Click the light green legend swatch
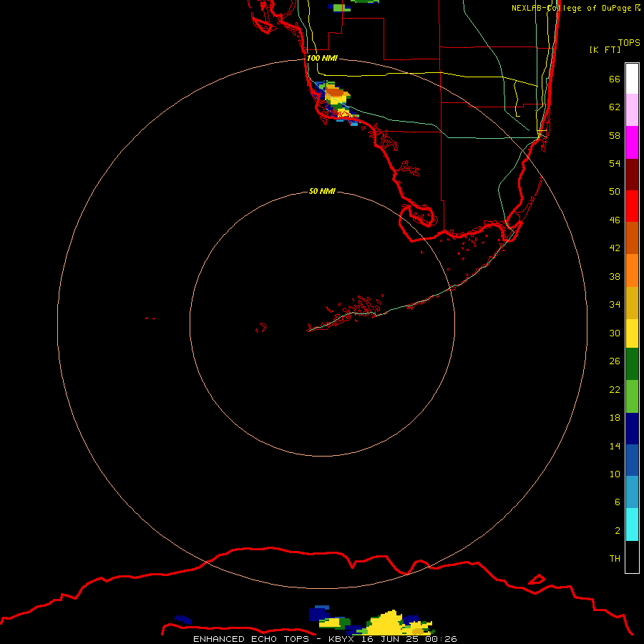Viewport: 644px width, 644px height. 632,396
